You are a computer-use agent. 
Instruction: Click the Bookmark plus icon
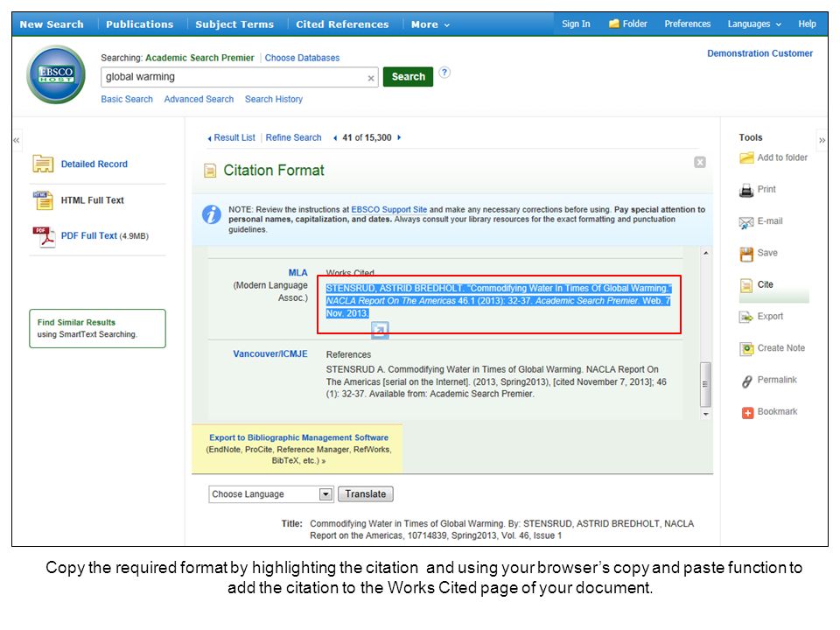(747, 412)
